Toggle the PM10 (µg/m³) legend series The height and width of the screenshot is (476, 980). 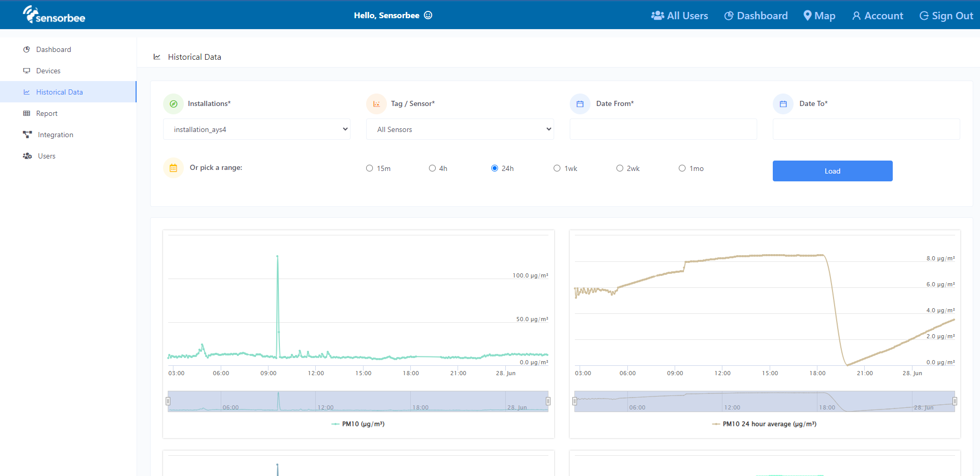coord(358,424)
